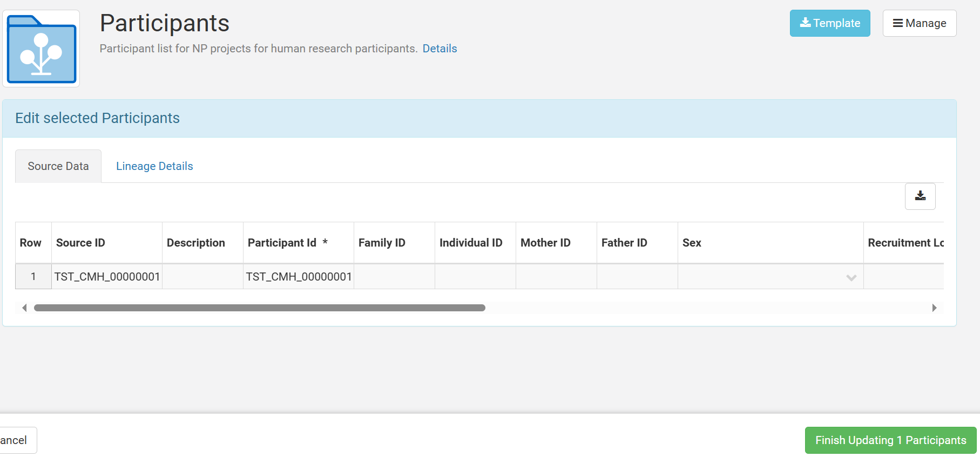Click the scroll right arrow
980x457 pixels.
934,308
